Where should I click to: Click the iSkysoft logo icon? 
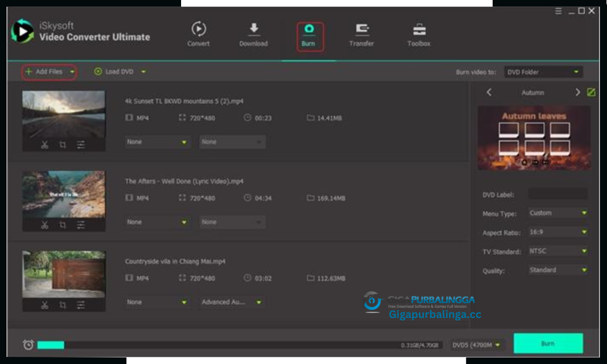pos(22,31)
